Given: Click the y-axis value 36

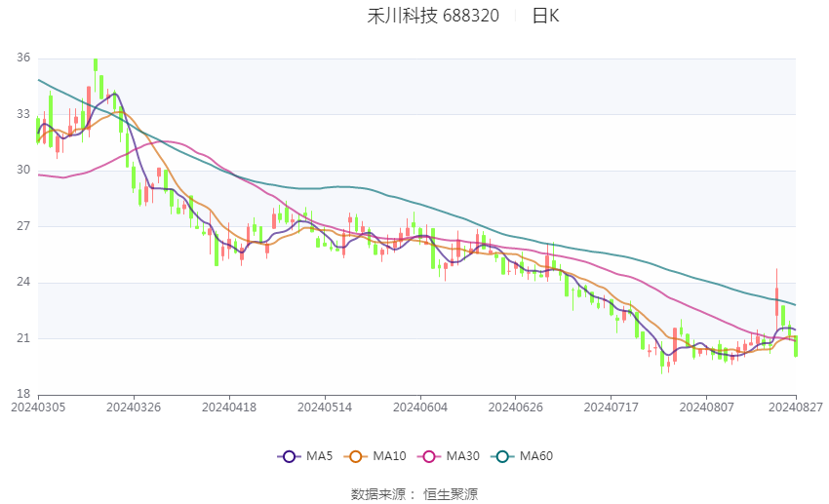Looking at the screenshot, I should pos(23,58).
